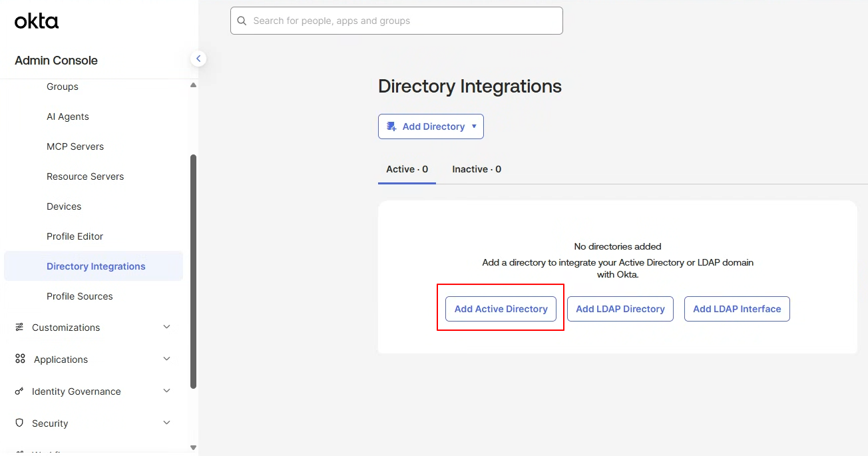
Task: Click the Identity Governance menu label
Action: pos(77,391)
